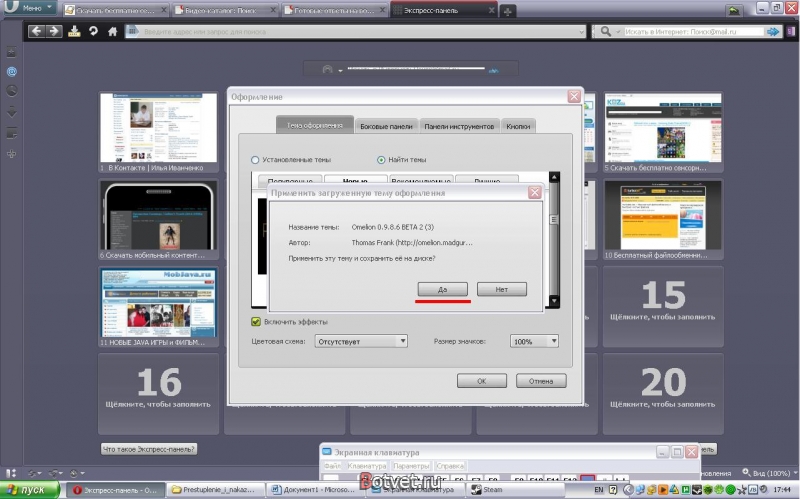Close the Экспресс-панель tab

491,10
